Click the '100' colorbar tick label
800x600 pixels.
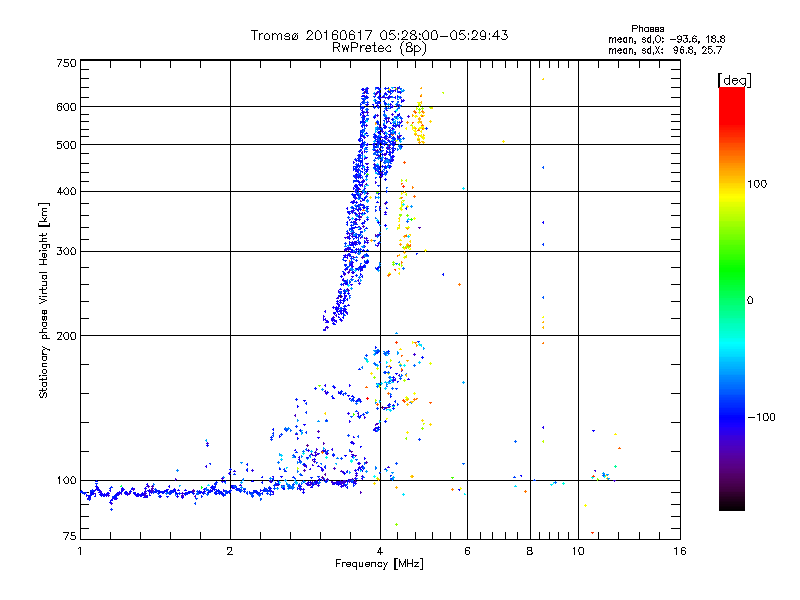point(757,184)
